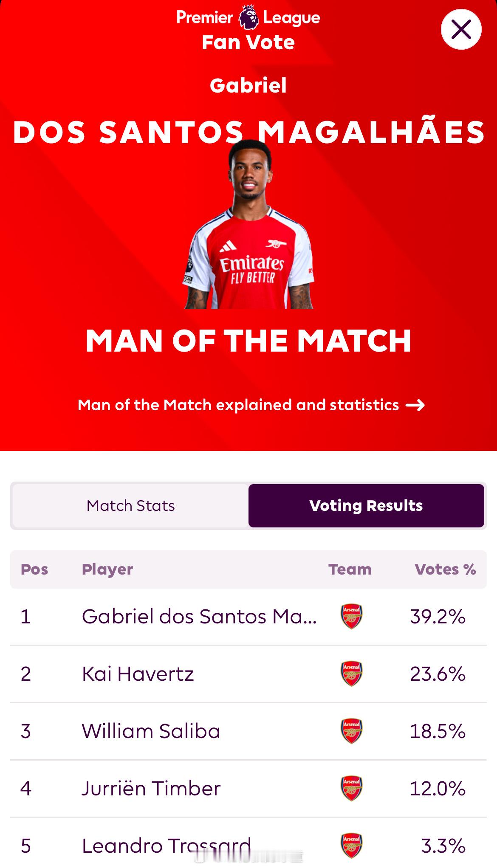Open Jurriën Timber player entry
This screenshot has width=497, height=868.
click(248, 789)
